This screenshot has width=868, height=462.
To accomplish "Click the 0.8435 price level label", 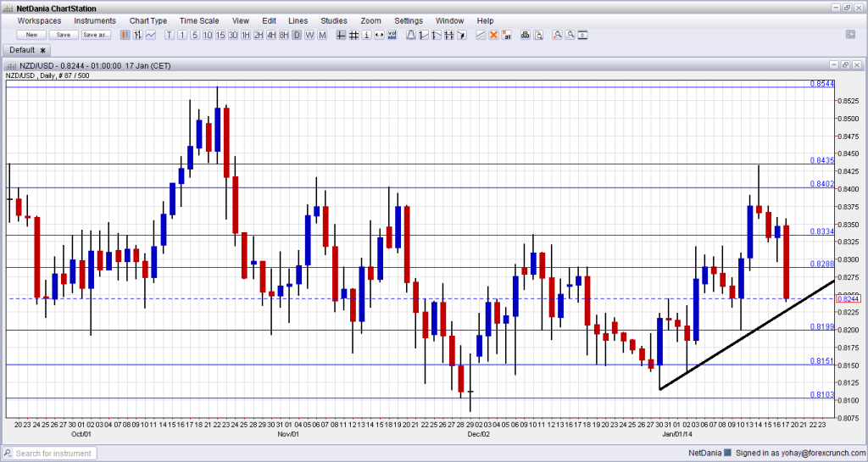I will click(822, 160).
